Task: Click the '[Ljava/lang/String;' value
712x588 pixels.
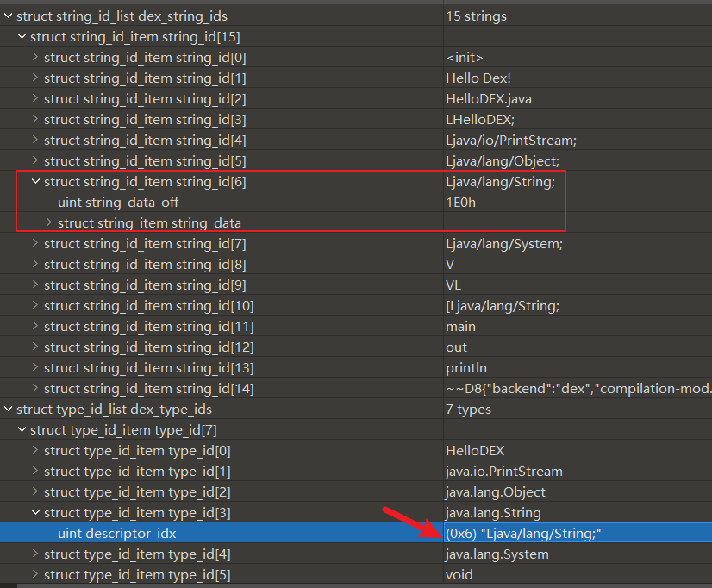Action: point(503,306)
